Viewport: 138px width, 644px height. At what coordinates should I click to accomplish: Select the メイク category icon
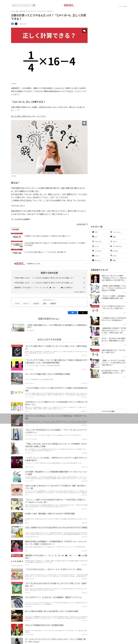coord(93,246)
